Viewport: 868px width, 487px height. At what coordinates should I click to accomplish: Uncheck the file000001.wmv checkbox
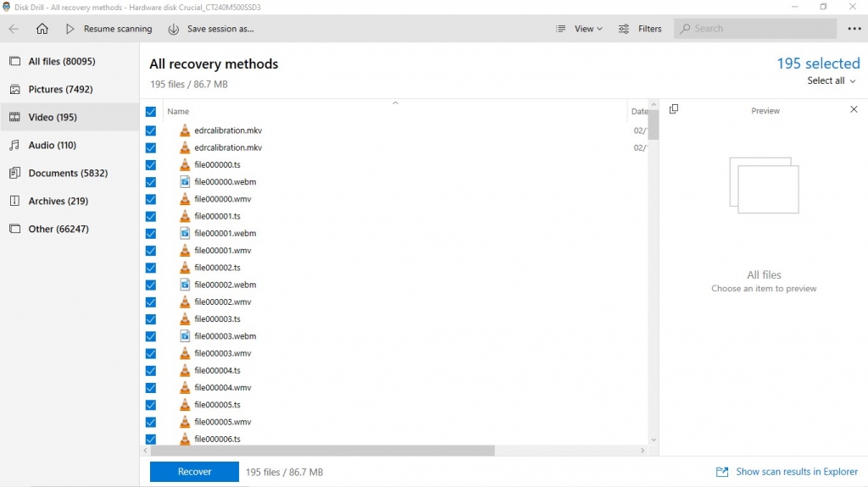click(151, 251)
